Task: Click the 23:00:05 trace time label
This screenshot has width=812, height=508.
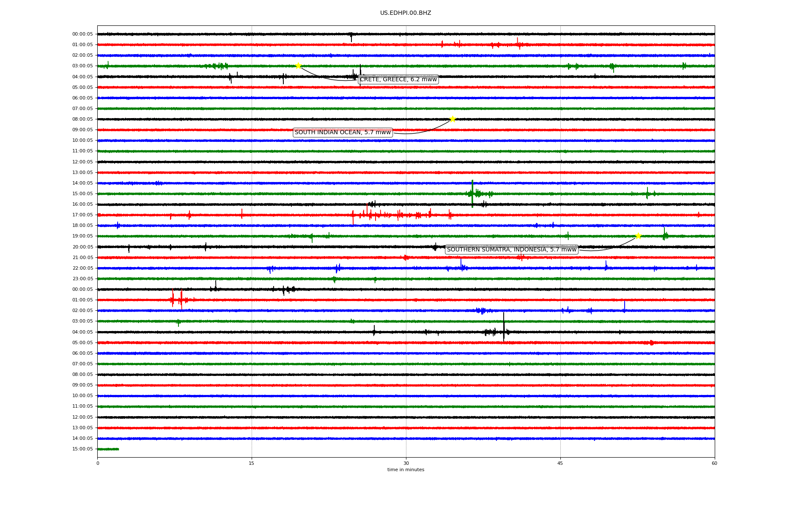Action: (x=82, y=279)
